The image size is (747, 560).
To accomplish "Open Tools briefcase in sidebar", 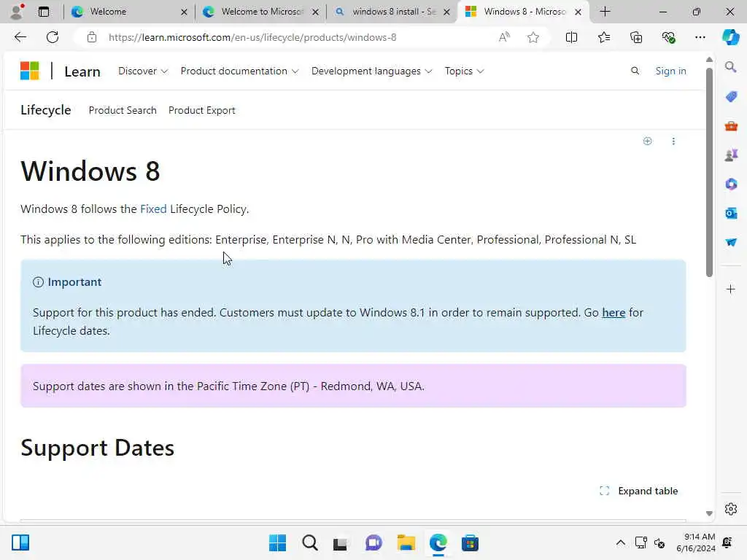I will (731, 126).
